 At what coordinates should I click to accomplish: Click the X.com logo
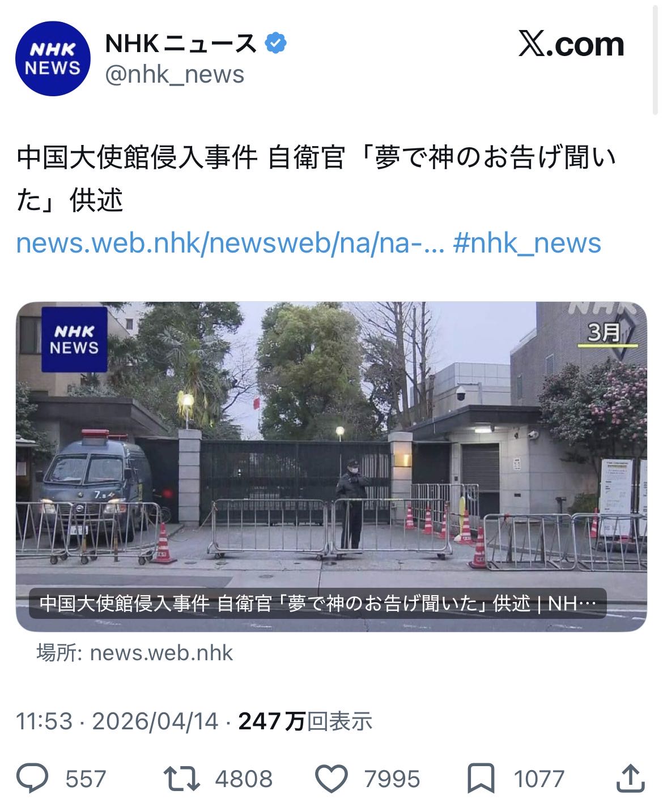point(571,45)
